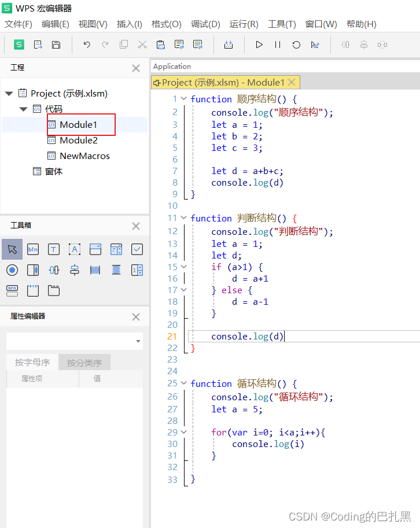Viewport: 420px width, 528px height.
Task: Pick the horizontal layout control in toolbox
Action: (54, 270)
